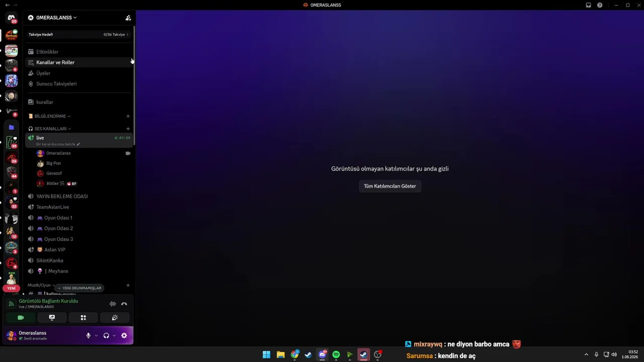644x362 pixels.
Task: Join Oyun Odası 3 voice channel
Action: [x=79, y=239]
